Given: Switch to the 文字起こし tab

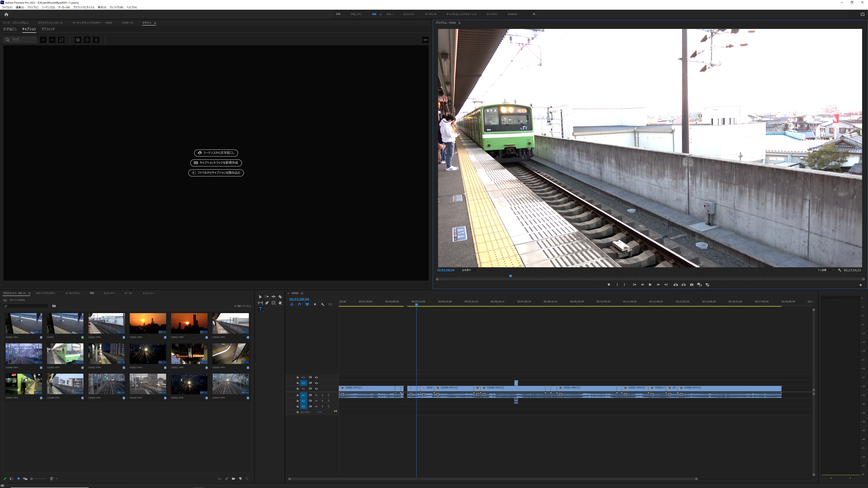Looking at the screenshot, I should tap(10, 29).
